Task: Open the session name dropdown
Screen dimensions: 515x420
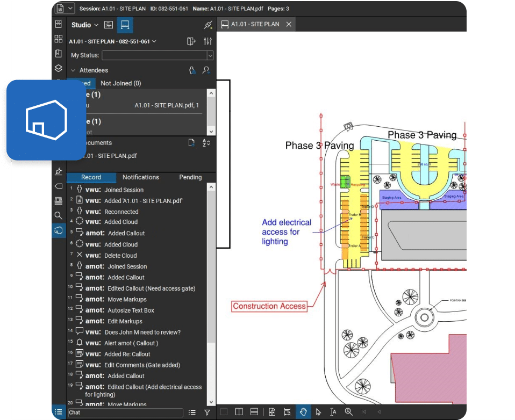Action: [112, 42]
